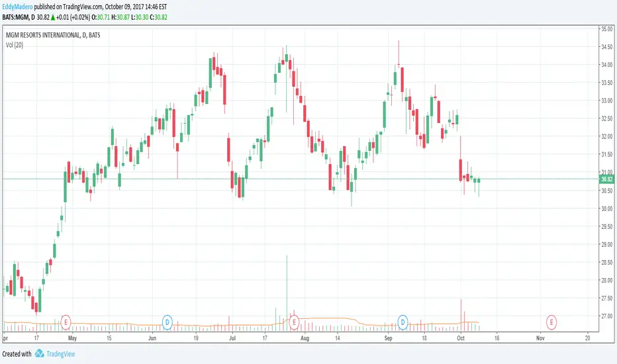Click the green up-arrow icon next to 30.82
Screen dimensions: 617x364
(53, 17)
